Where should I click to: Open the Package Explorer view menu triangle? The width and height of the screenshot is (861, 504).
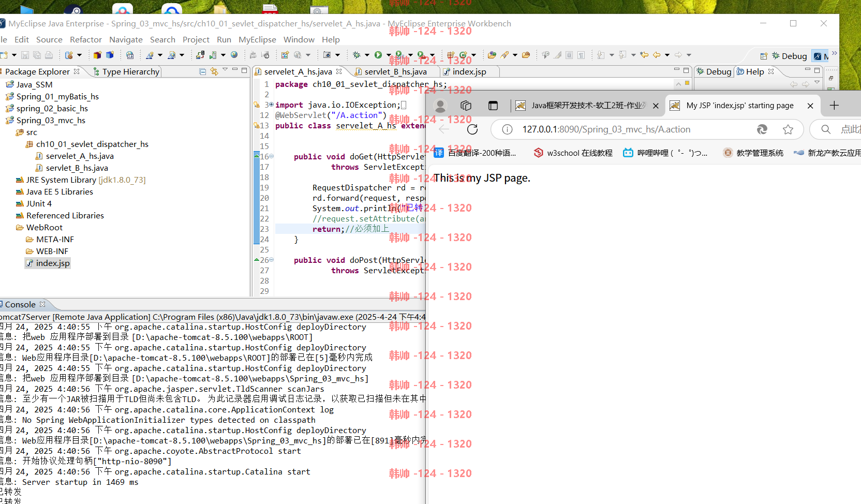[x=225, y=69]
